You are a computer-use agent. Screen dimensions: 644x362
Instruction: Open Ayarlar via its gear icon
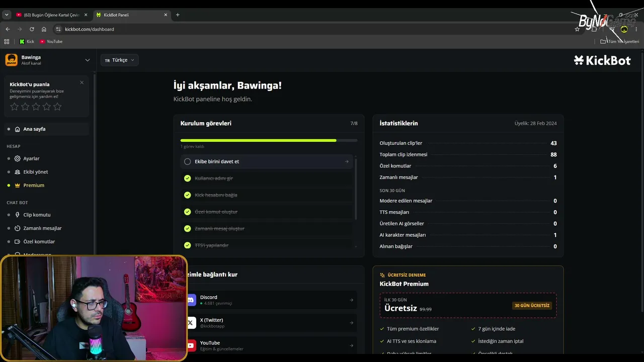tap(18, 158)
